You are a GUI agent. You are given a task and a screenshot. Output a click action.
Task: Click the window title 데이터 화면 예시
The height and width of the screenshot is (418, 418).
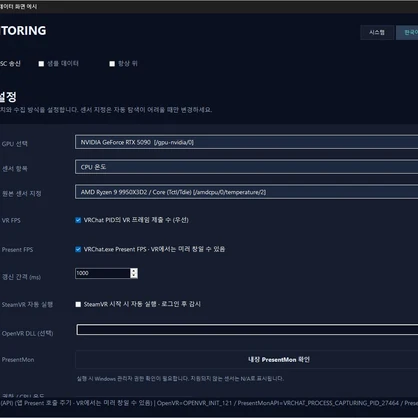coord(19,6)
